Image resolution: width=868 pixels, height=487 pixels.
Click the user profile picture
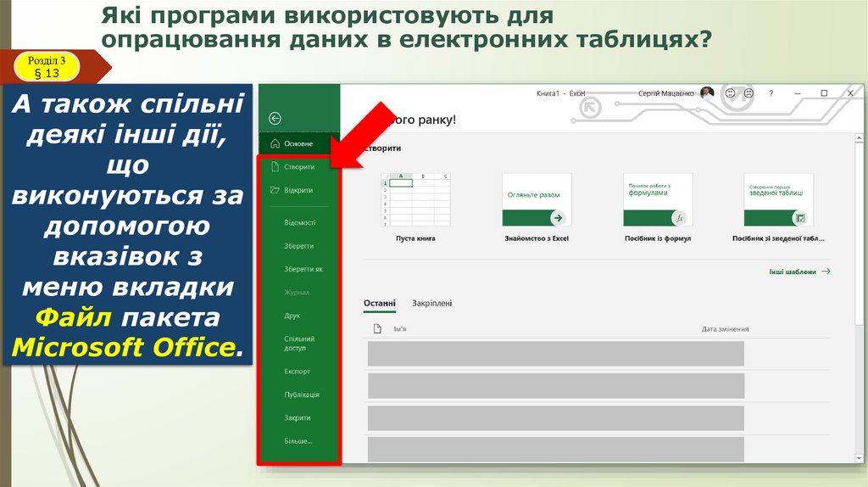707,92
